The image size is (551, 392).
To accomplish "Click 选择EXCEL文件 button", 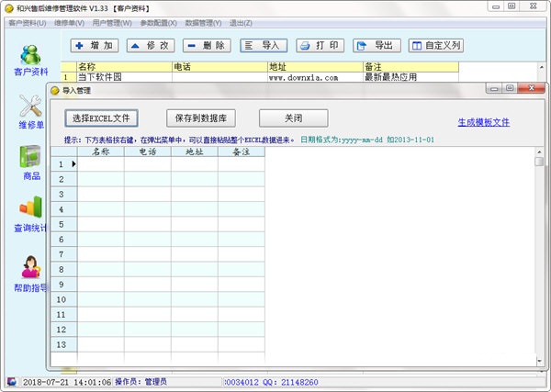I will (101, 118).
